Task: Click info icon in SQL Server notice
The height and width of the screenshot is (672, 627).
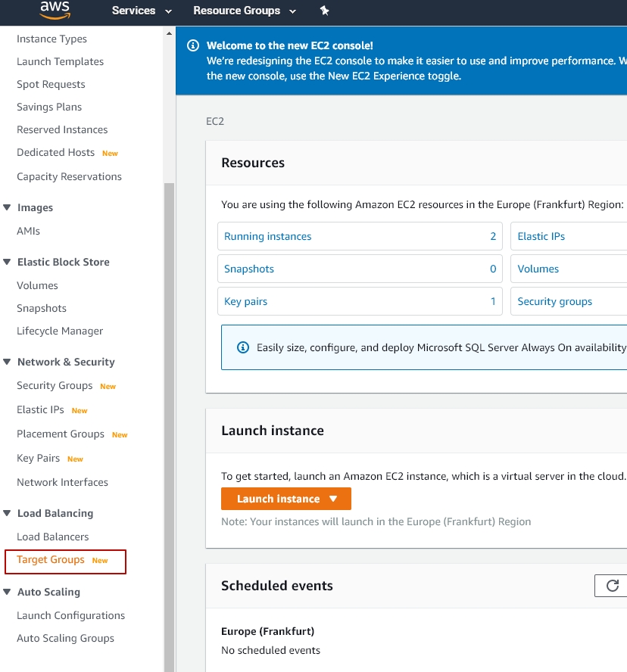Action: coord(243,347)
